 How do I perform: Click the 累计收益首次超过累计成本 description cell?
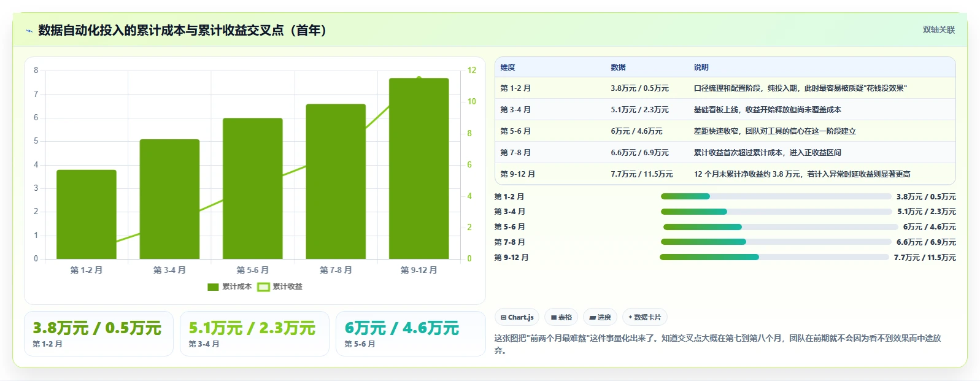(x=822, y=153)
